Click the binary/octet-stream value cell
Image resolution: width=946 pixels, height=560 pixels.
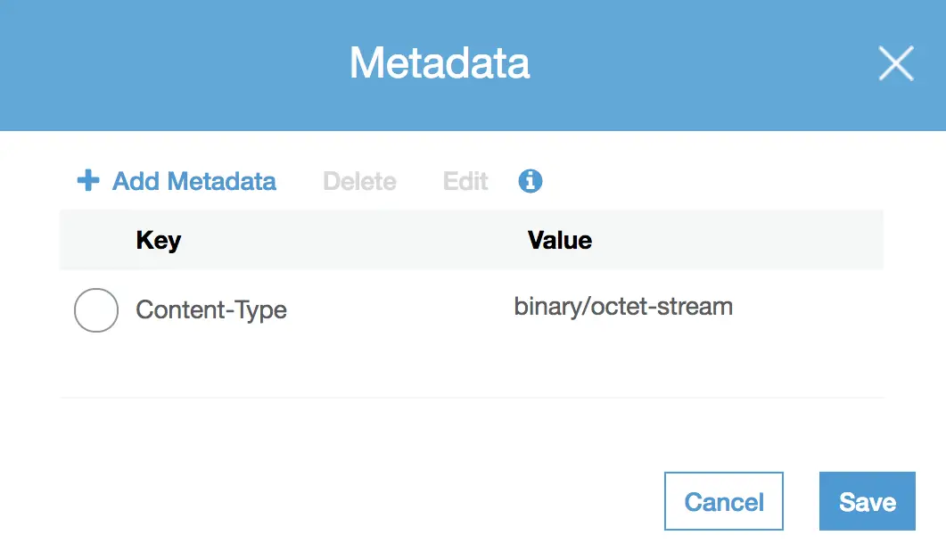point(623,307)
